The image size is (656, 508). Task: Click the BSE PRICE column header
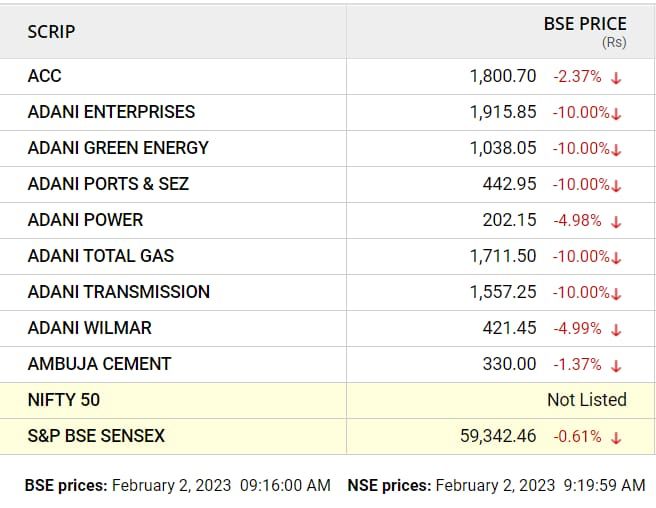pos(585,24)
